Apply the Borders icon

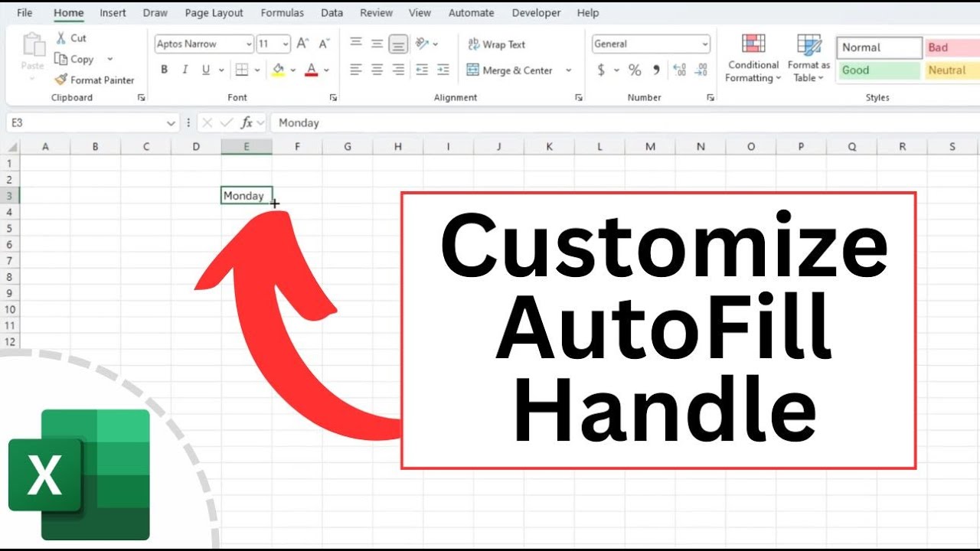[241, 70]
